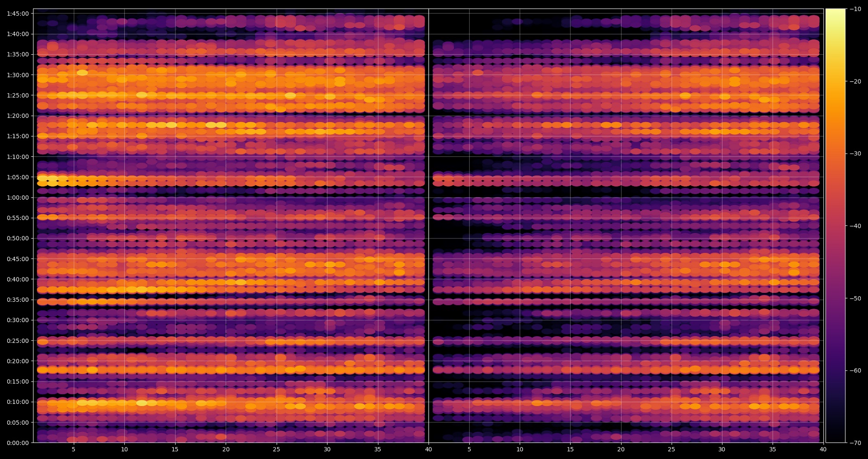Click the 1:25:00 time axis label
This screenshot has height=459, width=868.
coord(18,95)
